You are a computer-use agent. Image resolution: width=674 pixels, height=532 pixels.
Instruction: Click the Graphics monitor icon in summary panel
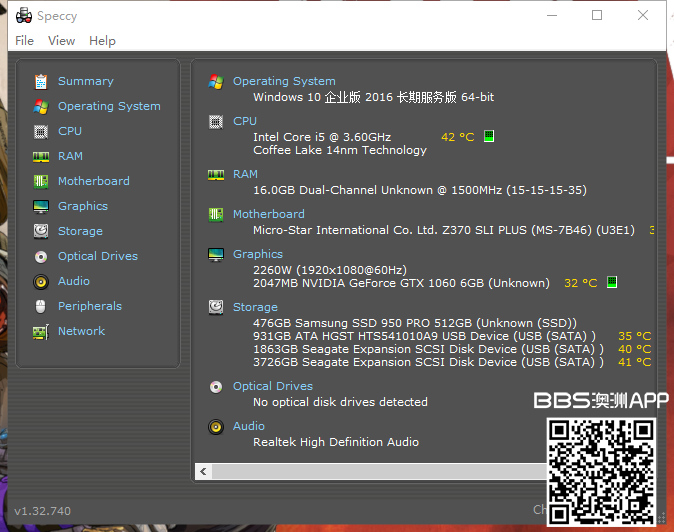click(216, 255)
